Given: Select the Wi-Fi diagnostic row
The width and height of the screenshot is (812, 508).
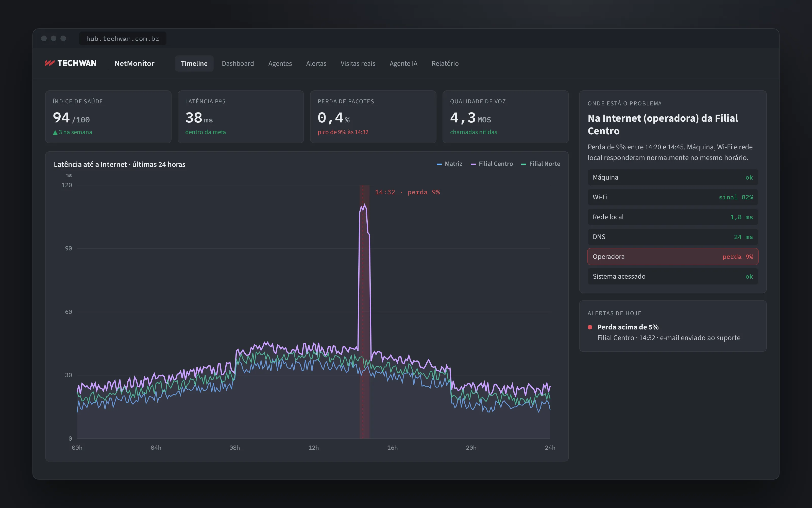Looking at the screenshot, I should pos(672,197).
